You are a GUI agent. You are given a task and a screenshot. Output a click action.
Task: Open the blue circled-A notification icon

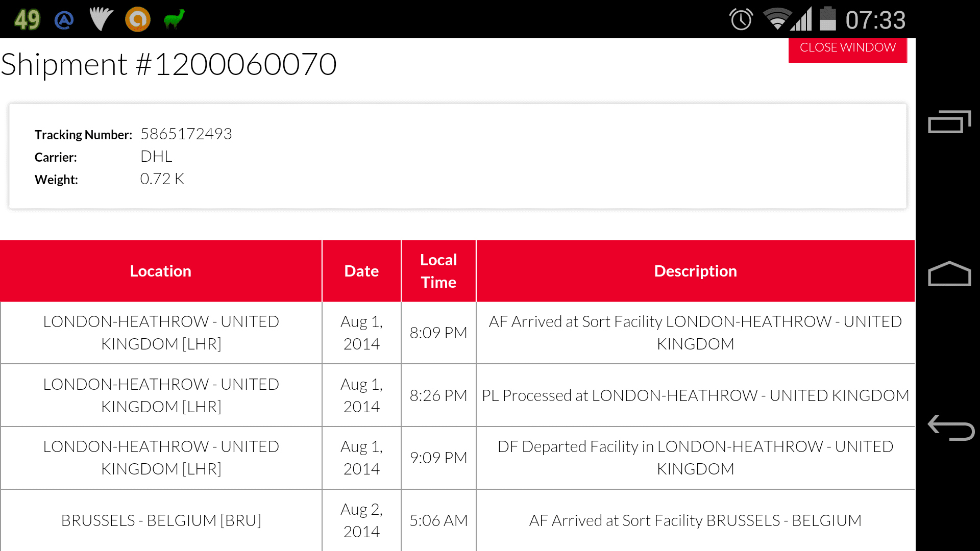[x=64, y=20]
